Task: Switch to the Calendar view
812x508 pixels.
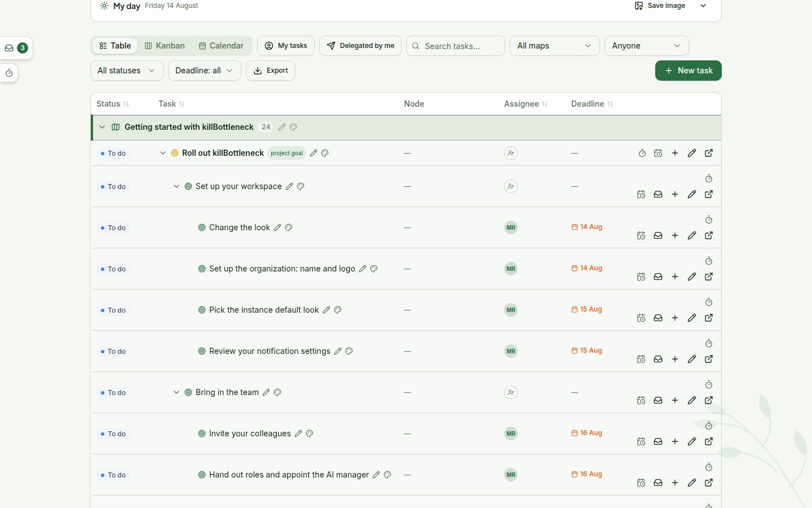Action: [x=221, y=46]
